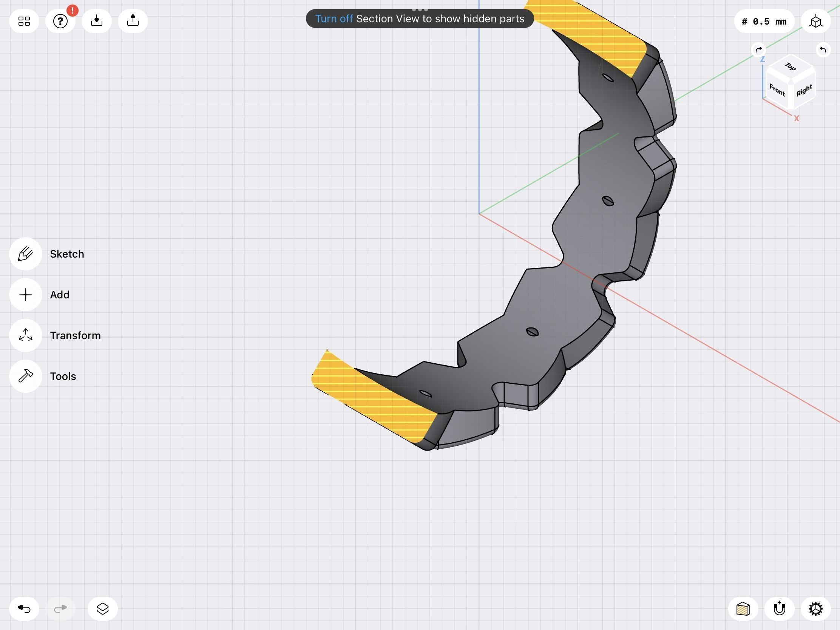
Task: Select the middle hole on the gear body
Action: point(608,201)
